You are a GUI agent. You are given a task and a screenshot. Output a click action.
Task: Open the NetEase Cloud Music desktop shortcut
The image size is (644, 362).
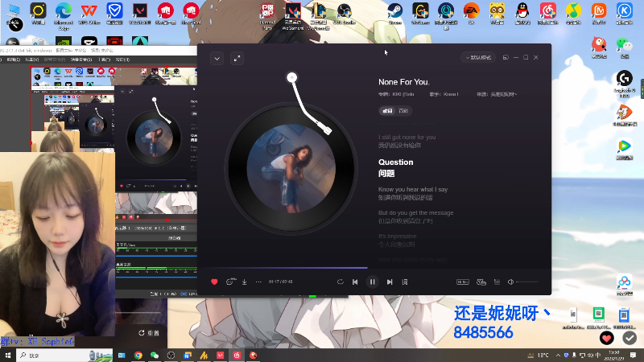pos(548,14)
